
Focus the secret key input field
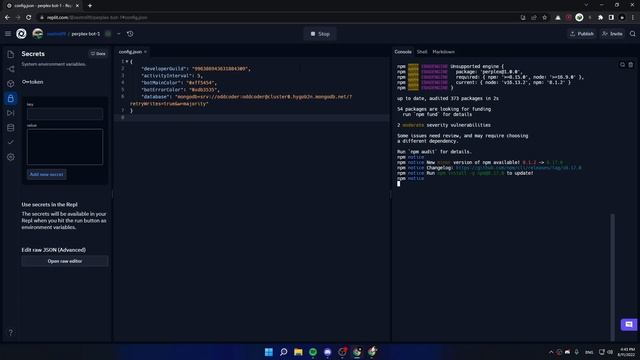click(x=65, y=114)
